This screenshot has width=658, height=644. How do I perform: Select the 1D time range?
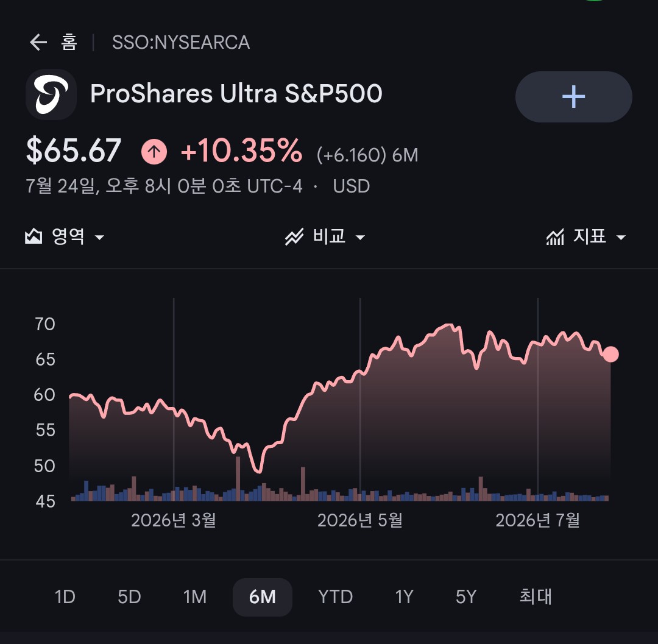(65, 596)
